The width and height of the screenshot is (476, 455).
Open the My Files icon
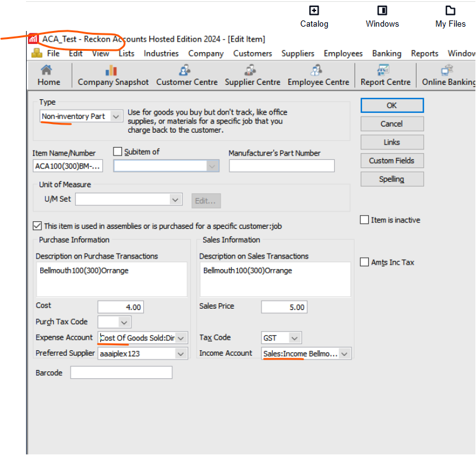(450, 11)
